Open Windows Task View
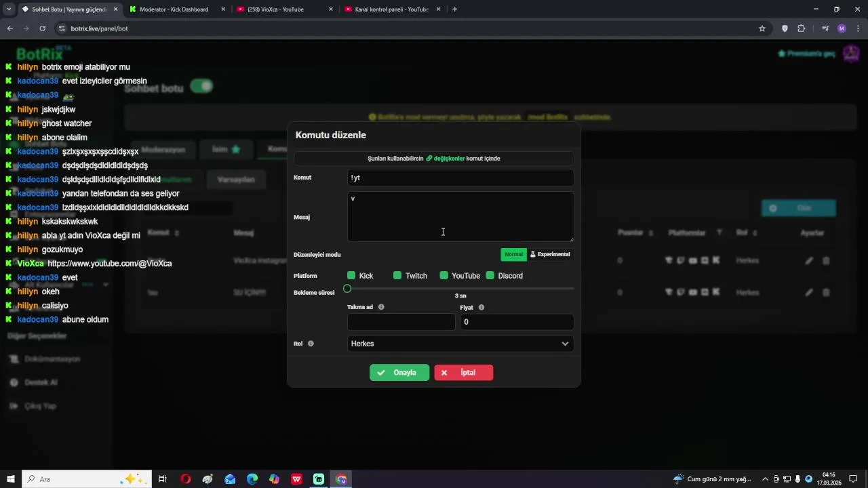 pyautogui.click(x=163, y=479)
